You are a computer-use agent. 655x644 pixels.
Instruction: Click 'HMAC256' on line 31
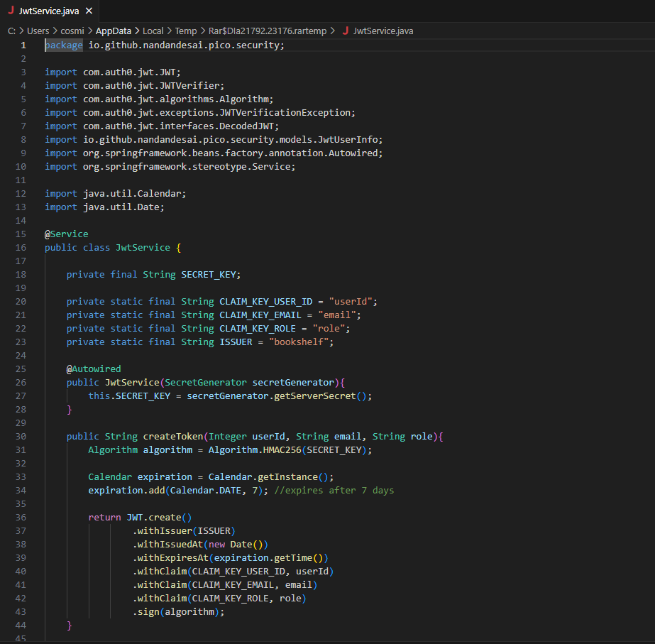point(282,449)
